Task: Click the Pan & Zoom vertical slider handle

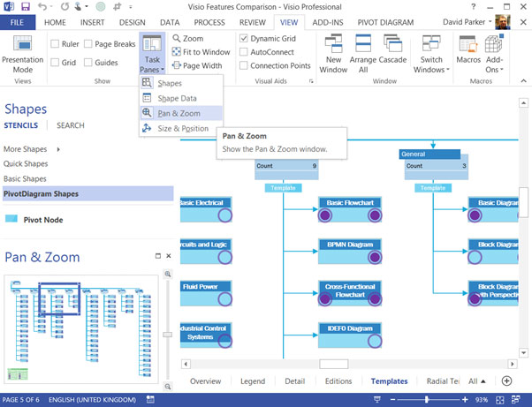Action: tap(168, 335)
